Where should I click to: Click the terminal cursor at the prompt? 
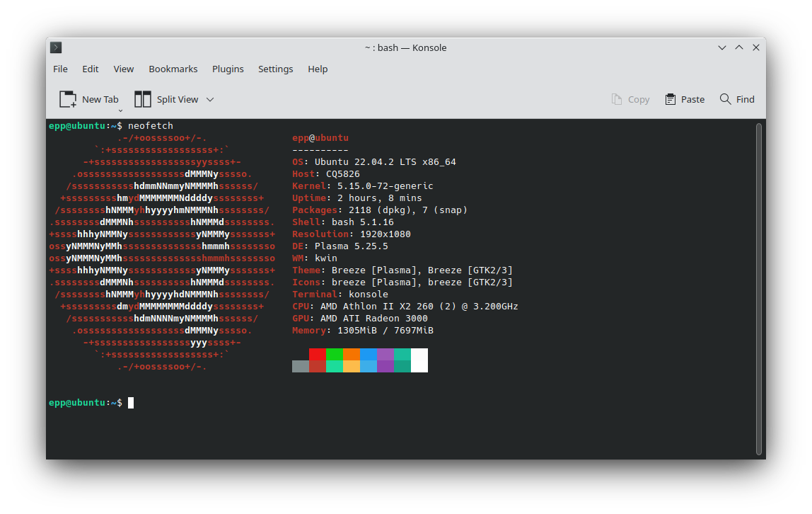pyautogui.click(x=131, y=403)
